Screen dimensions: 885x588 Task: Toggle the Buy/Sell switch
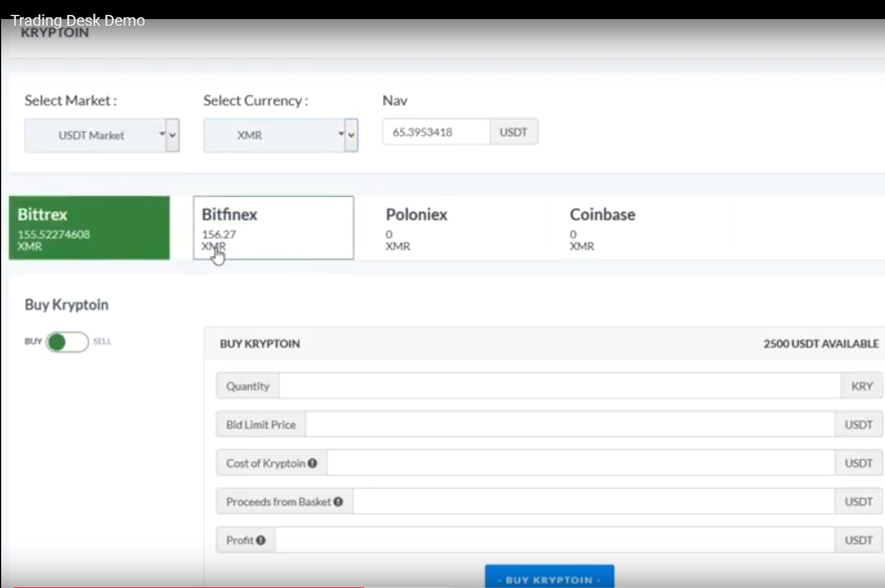[x=67, y=342]
